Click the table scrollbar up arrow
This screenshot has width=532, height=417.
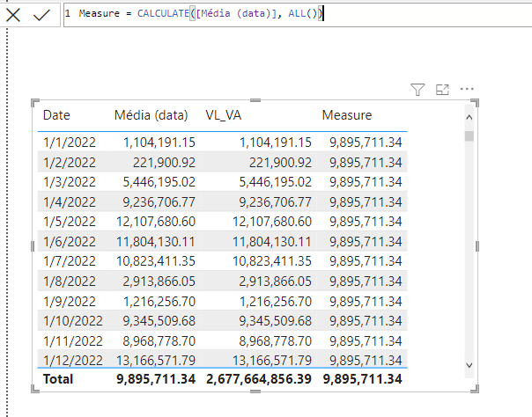coord(469,118)
